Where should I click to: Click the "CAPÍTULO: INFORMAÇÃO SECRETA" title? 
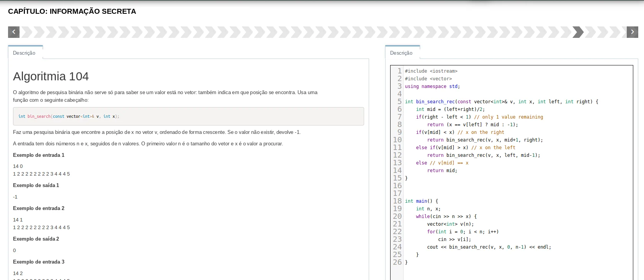tap(72, 11)
